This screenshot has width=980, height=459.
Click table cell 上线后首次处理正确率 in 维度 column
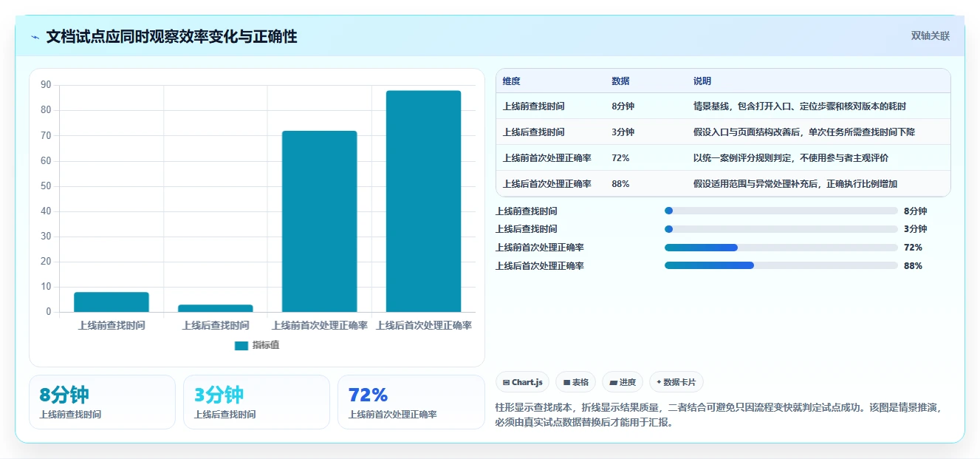[546, 184]
